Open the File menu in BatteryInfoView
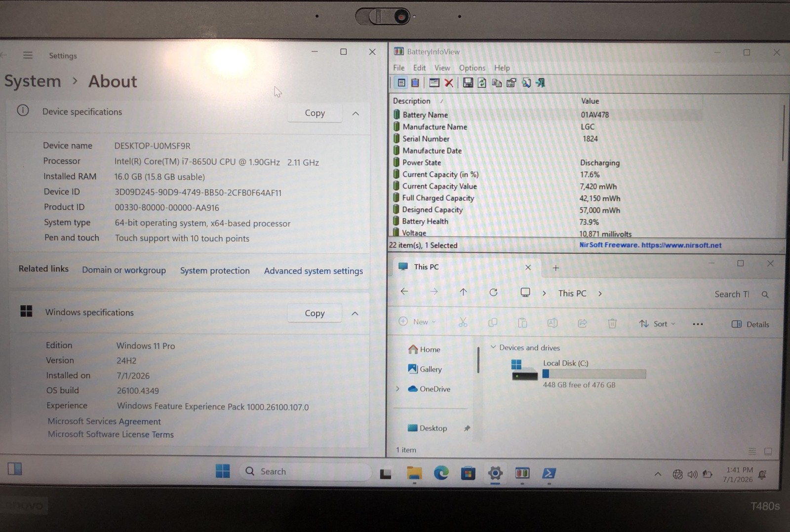The height and width of the screenshot is (532, 790). [x=398, y=68]
